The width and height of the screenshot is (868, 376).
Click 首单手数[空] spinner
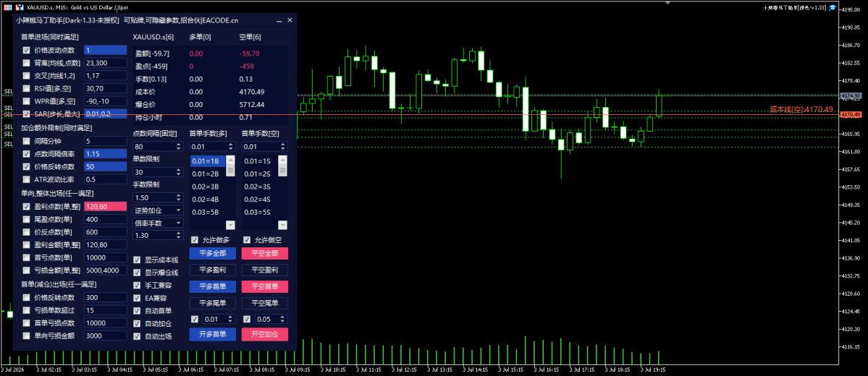point(265,147)
